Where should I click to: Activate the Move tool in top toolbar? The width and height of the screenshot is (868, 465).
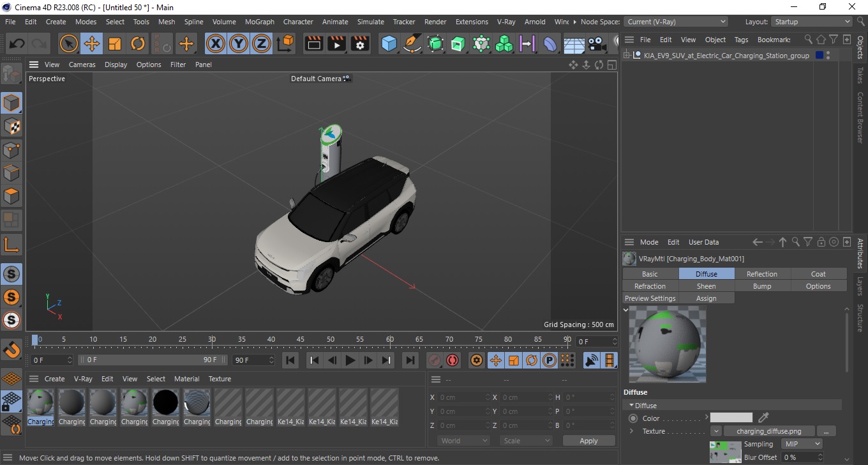coord(92,43)
